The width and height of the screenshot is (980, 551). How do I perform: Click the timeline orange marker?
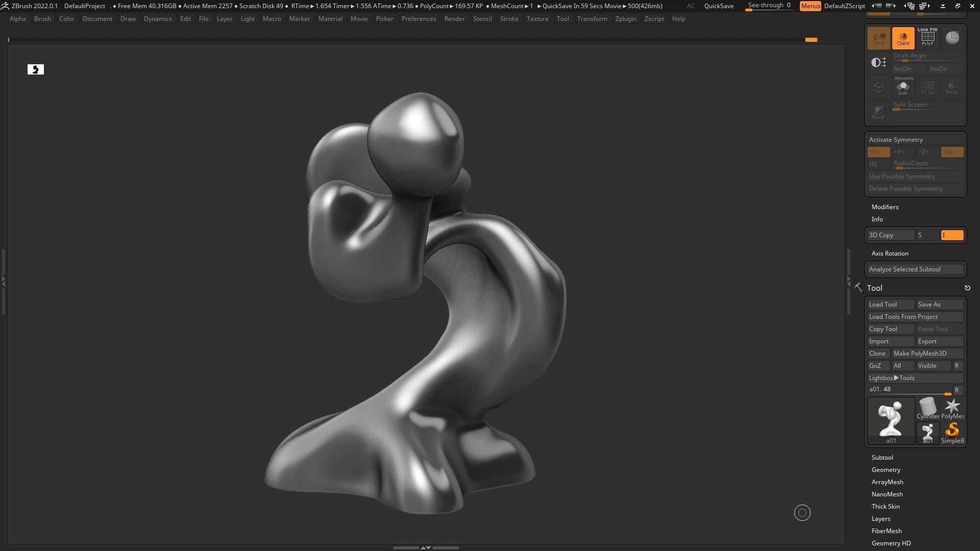pyautogui.click(x=811, y=40)
